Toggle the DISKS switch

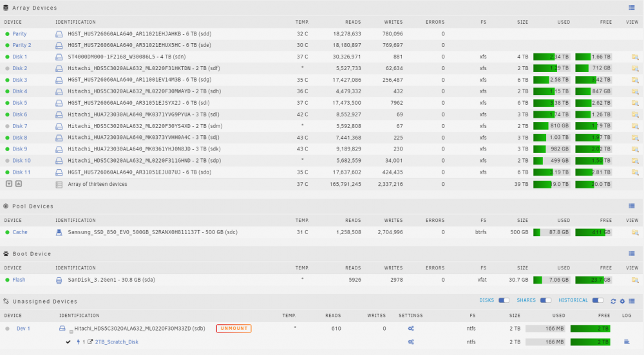pyautogui.click(x=504, y=300)
